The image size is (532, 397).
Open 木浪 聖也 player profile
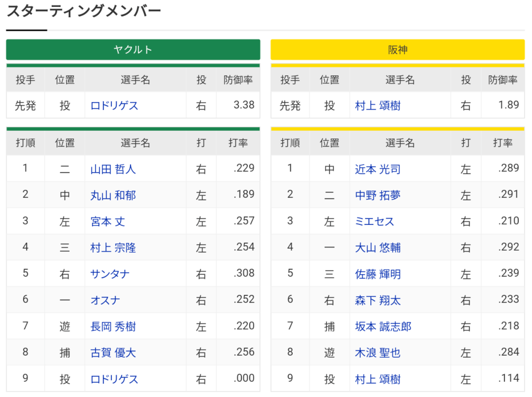coord(377,352)
